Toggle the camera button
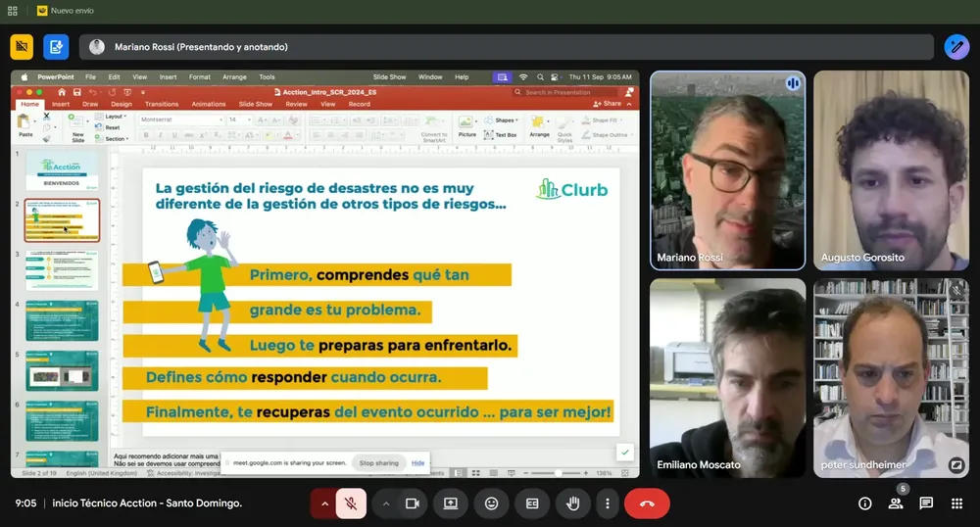This screenshot has height=527, width=980. tap(413, 503)
